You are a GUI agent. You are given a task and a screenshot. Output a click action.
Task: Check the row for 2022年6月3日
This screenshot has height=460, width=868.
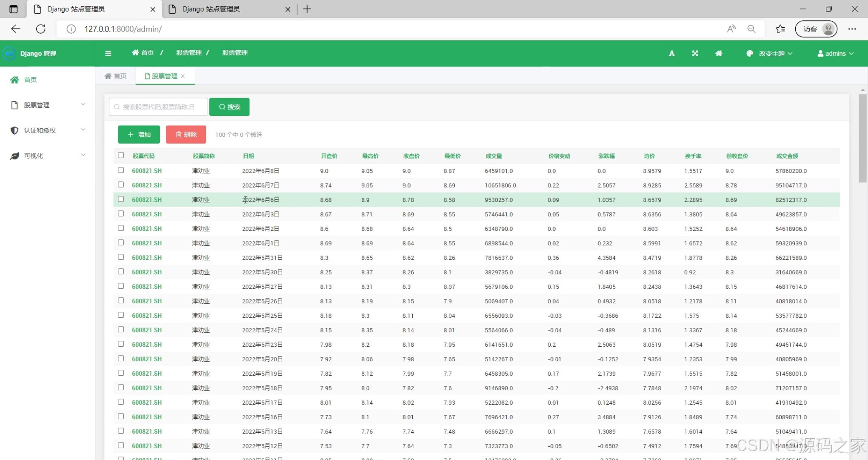tap(121, 214)
